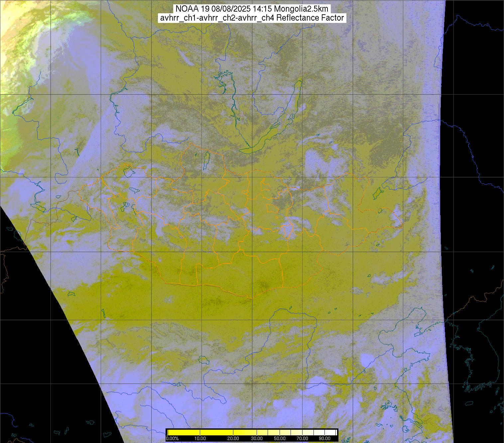Viewport: 504px width, 443px height.
Task: Click the "10.00" scale label
Action: coord(200,439)
